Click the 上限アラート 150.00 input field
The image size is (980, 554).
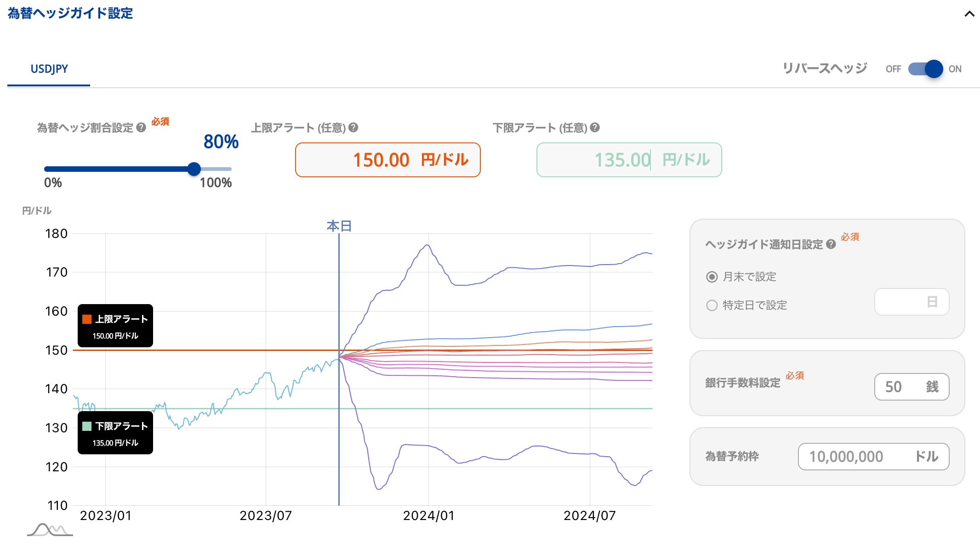coord(387,160)
